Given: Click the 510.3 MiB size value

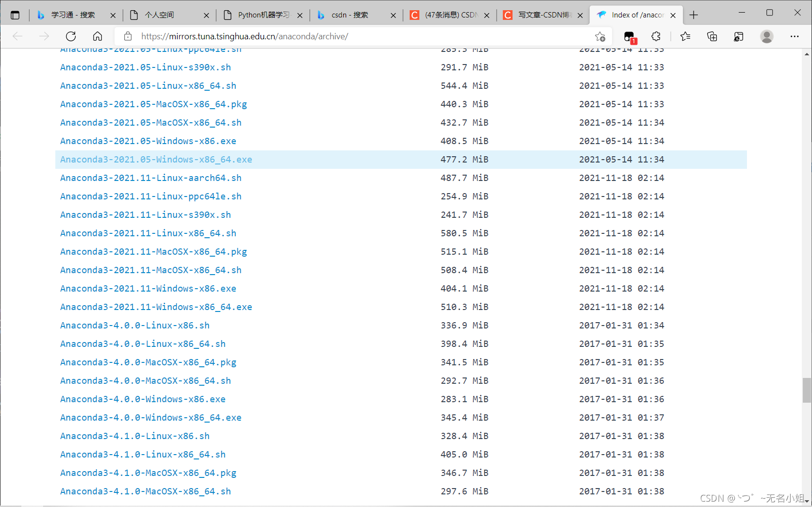Looking at the screenshot, I should click(x=464, y=307).
